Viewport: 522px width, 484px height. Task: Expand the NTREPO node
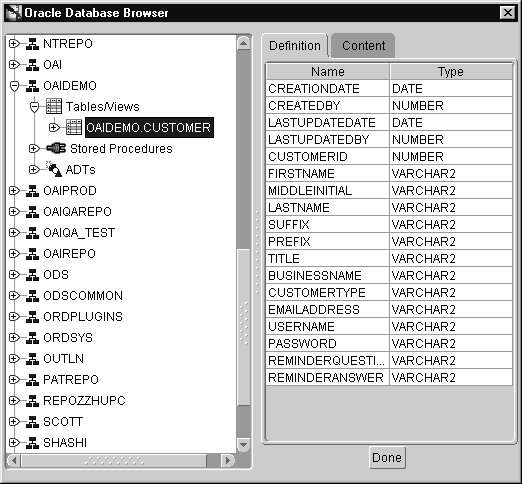tap(14, 44)
